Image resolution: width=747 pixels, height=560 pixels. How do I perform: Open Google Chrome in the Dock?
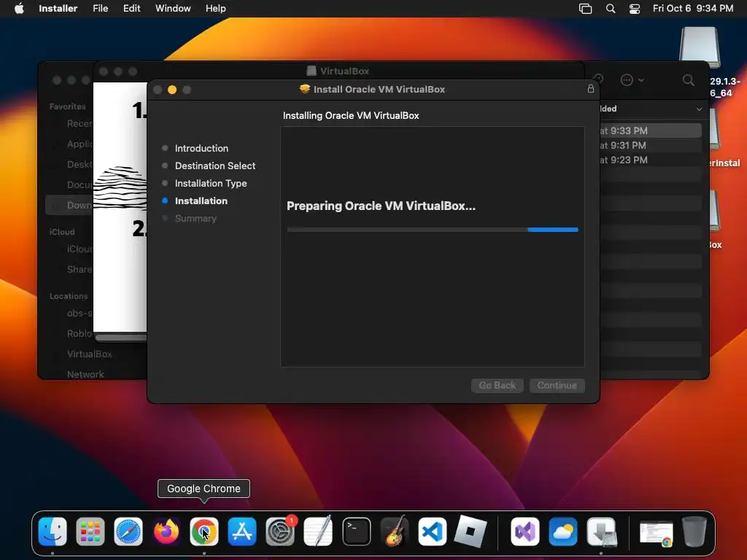click(x=204, y=532)
